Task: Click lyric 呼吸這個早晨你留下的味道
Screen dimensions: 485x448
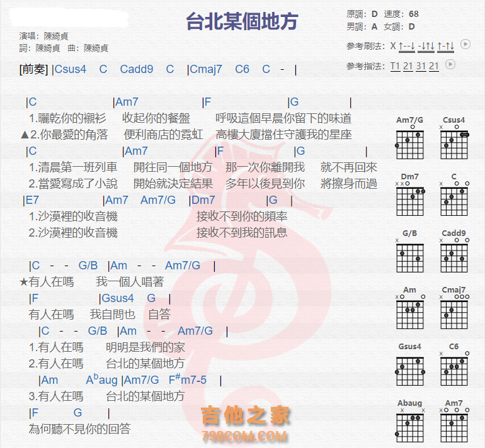Action: point(283,118)
